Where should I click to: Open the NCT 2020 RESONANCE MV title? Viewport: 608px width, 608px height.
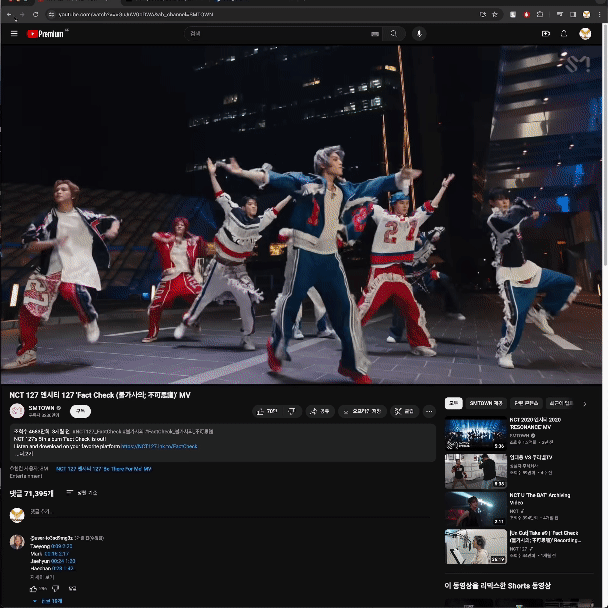click(535, 423)
